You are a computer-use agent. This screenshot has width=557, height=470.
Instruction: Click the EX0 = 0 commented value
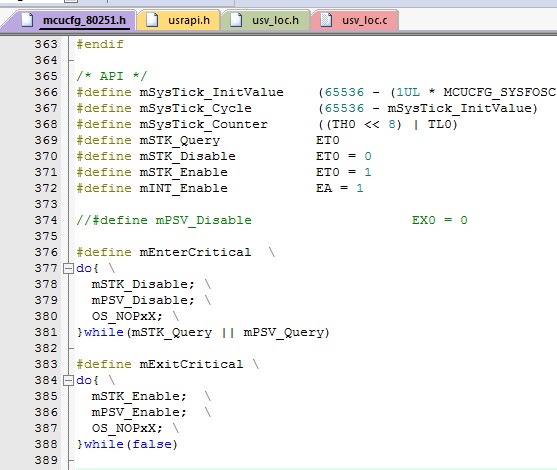(x=440, y=220)
